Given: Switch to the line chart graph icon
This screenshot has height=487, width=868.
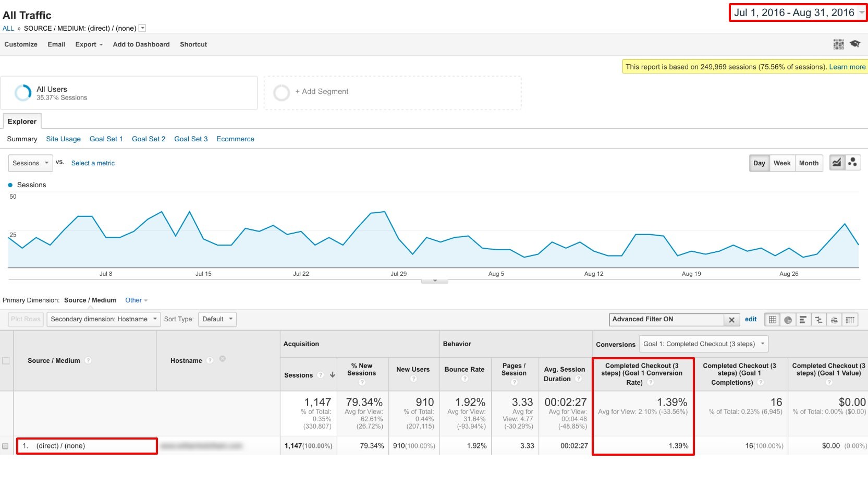Looking at the screenshot, I should [x=836, y=163].
